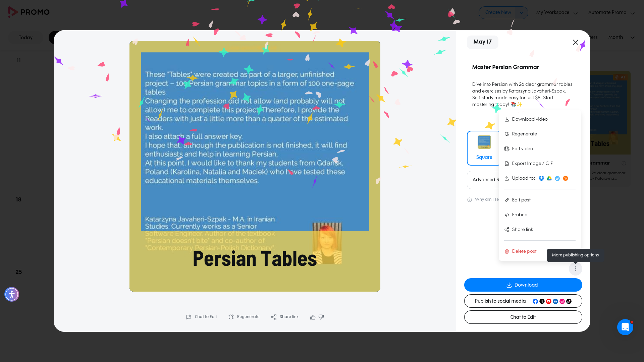Open the three-dot more publishing options button
Image resolution: width=644 pixels, height=362 pixels.
pyautogui.click(x=576, y=269)
